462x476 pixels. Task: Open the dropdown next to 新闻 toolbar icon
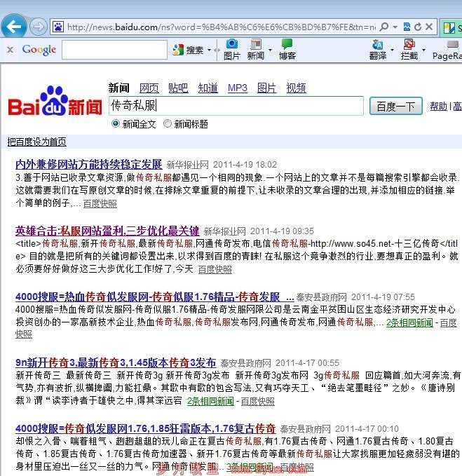(x=270, y=50)
